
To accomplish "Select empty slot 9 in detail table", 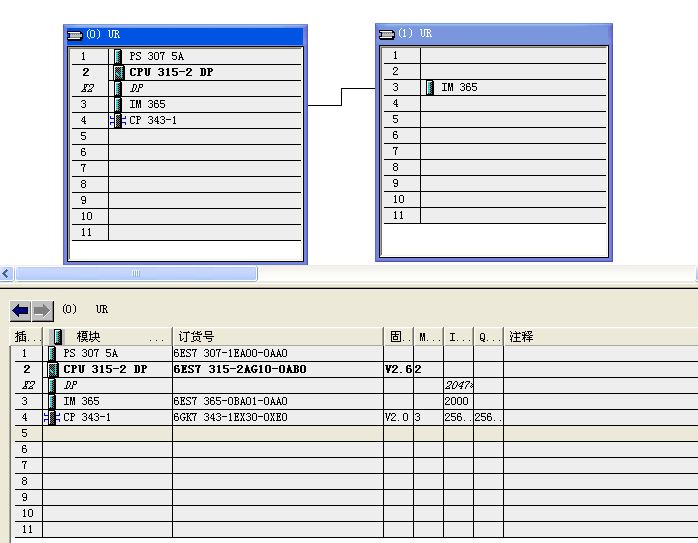I will (x=356, y=498).
